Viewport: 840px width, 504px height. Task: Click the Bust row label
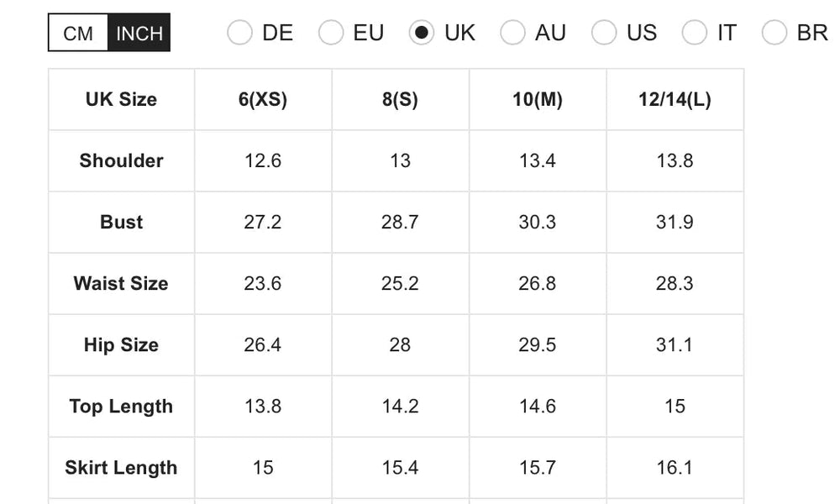(x=121, y=222)
